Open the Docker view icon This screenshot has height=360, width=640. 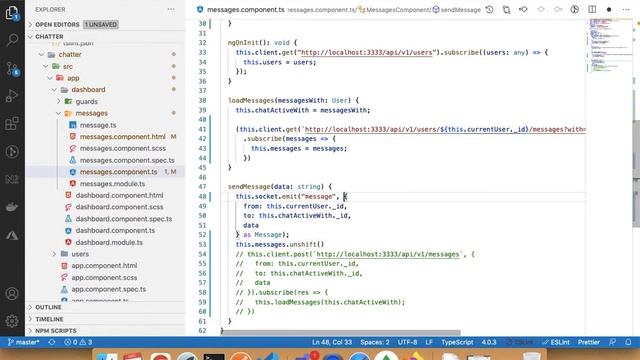click(x=12, y=207)
